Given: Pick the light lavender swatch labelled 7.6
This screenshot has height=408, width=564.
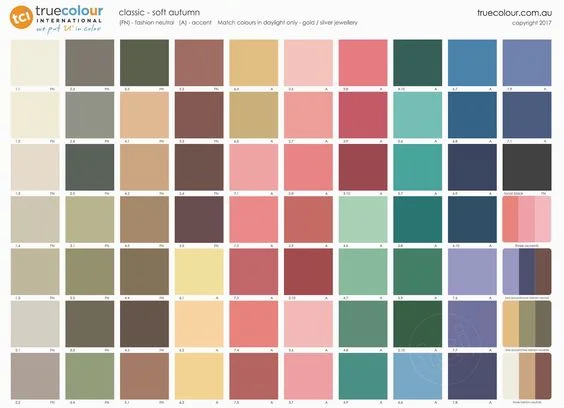Looking at the screenshot, I should pyautogui.click(x=472, y=271).
